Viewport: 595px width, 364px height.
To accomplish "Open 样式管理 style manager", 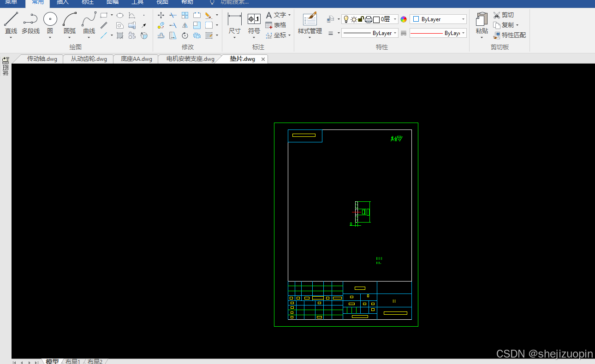I will 310,23.
